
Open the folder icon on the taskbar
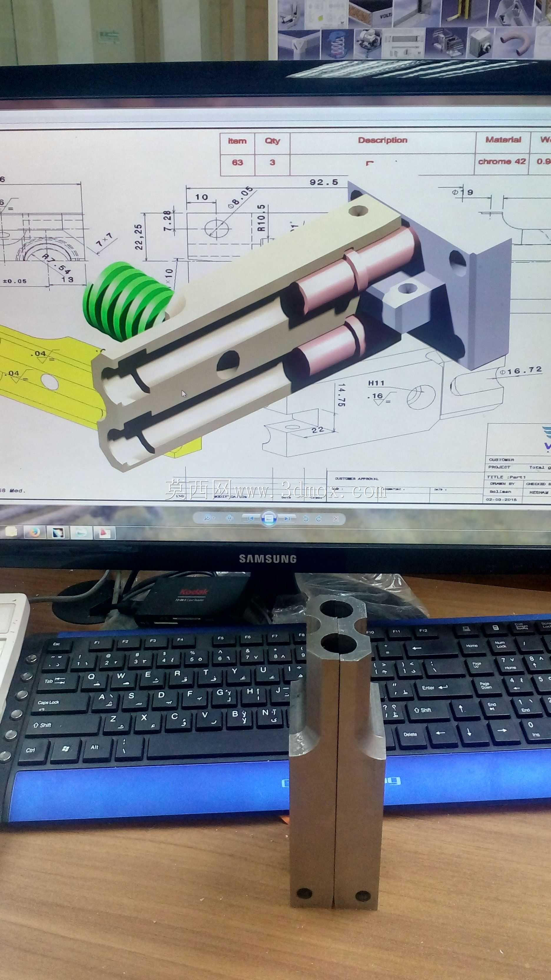coord(11,531)
